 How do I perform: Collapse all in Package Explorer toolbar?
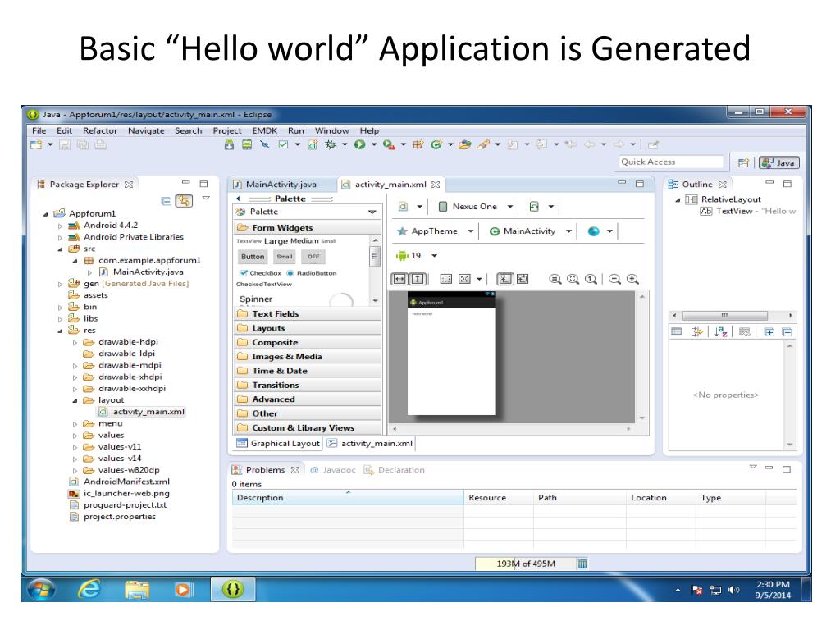167,201
